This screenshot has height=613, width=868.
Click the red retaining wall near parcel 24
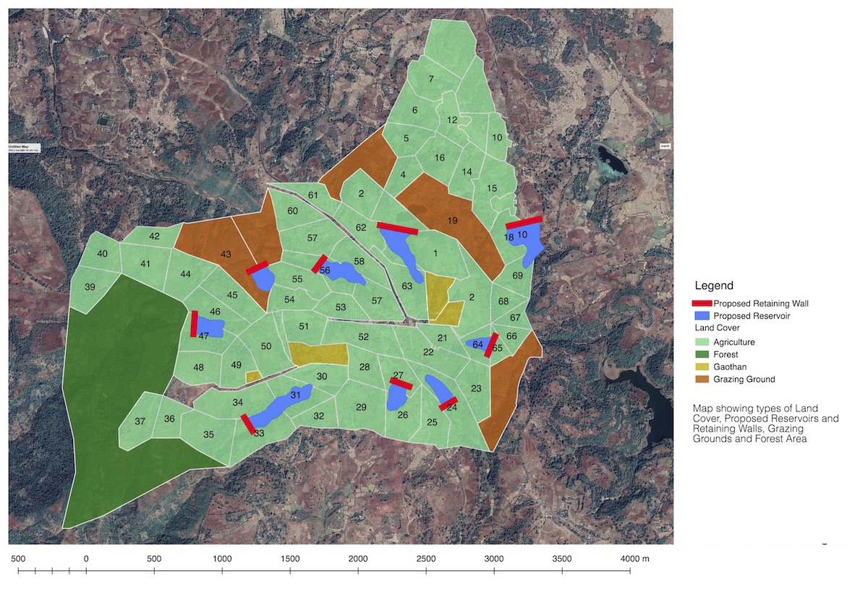pos(448,404)
